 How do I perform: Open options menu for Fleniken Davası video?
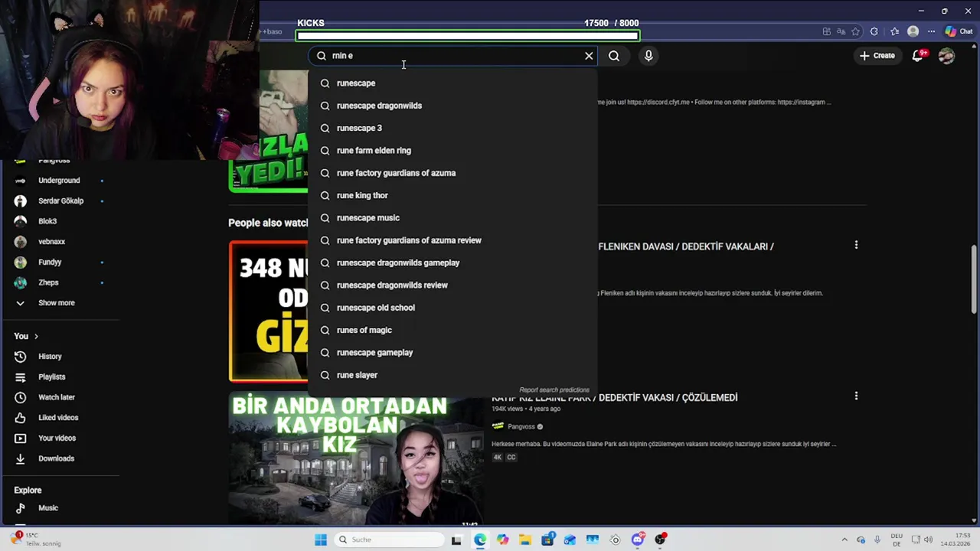(x=856, y=245)
